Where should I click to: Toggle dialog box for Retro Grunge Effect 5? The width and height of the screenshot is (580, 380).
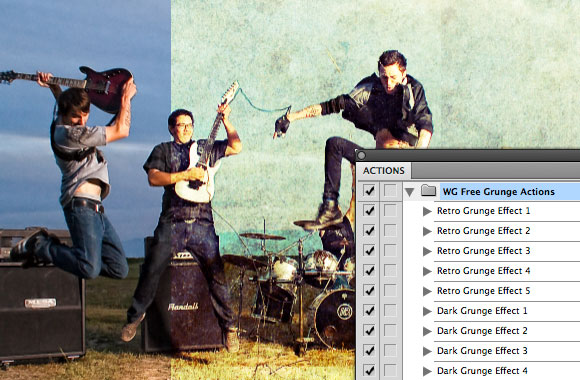[390, 291]
